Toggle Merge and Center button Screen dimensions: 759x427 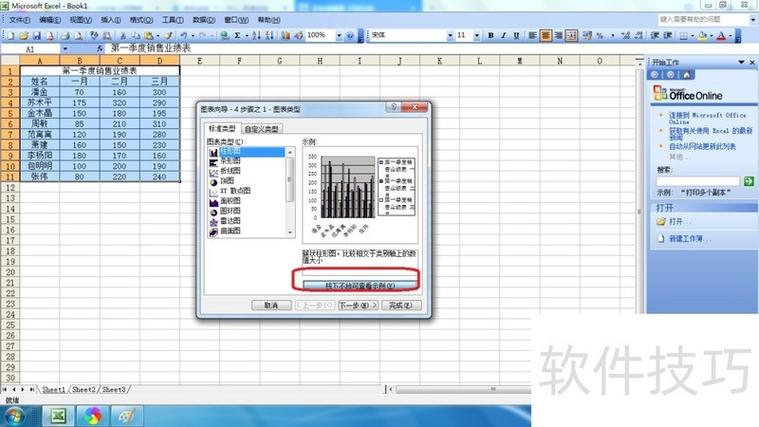tap(572, 35)
